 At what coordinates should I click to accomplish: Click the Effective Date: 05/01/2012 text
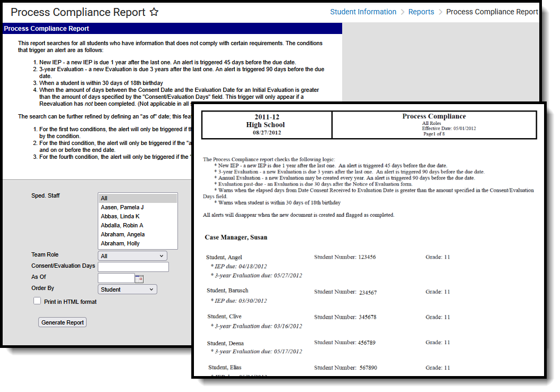click(x=448, y=129)
